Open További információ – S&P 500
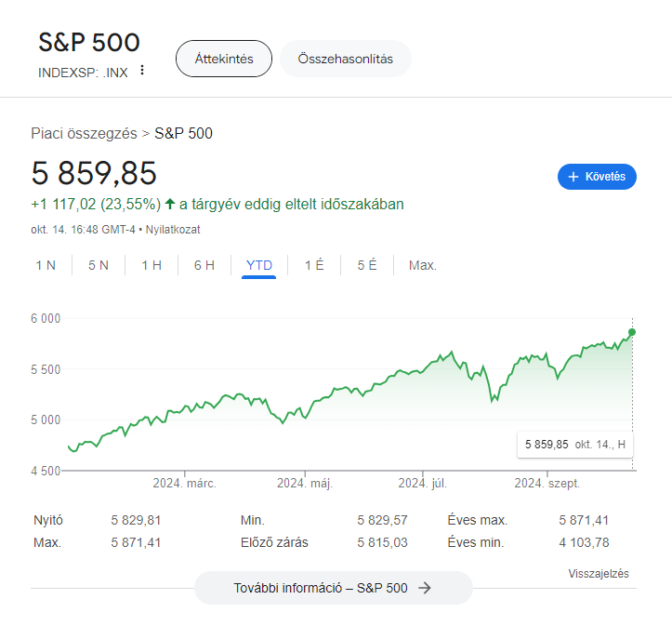Image resolution: width=672 pixels, height=626 pixels. 333,588
